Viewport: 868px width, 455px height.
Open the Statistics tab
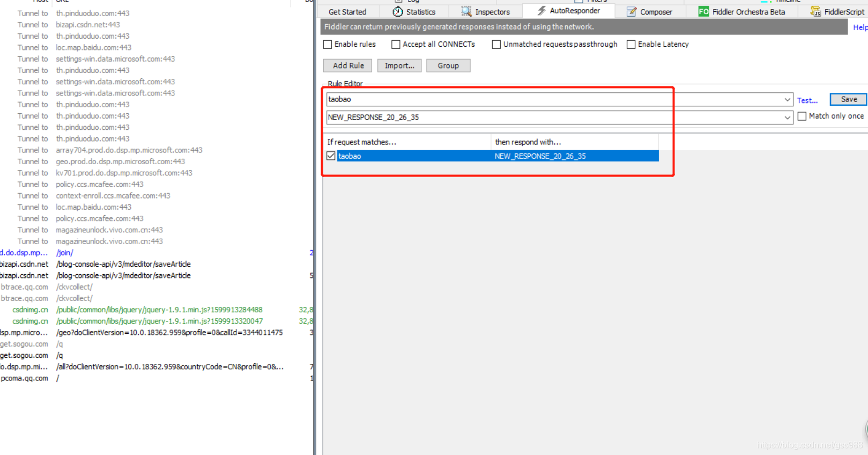click(414, 12)
